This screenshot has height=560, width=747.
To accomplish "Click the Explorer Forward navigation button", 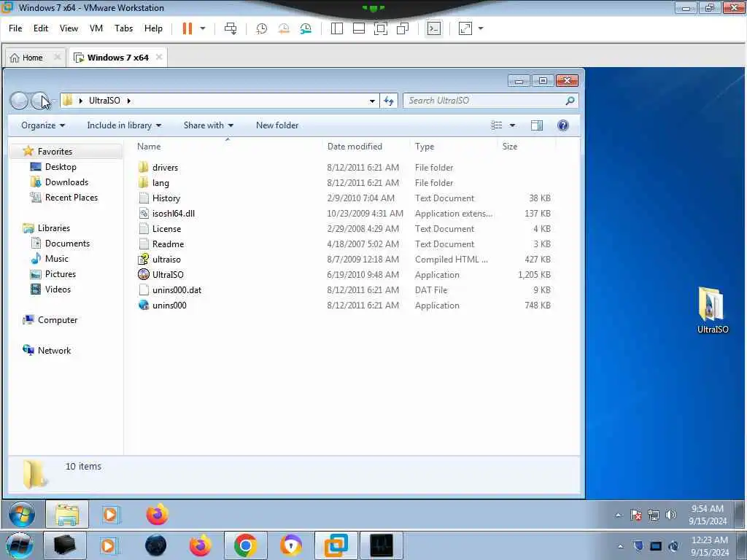I will (39, 101).
